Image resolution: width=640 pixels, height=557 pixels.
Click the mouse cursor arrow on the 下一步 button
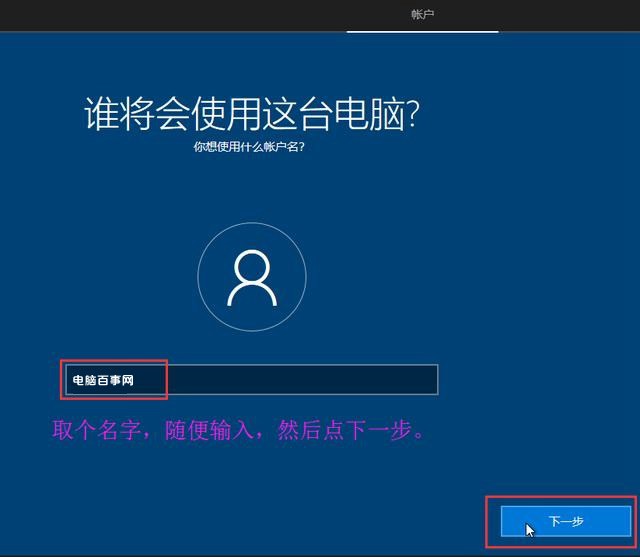[531, 529]
